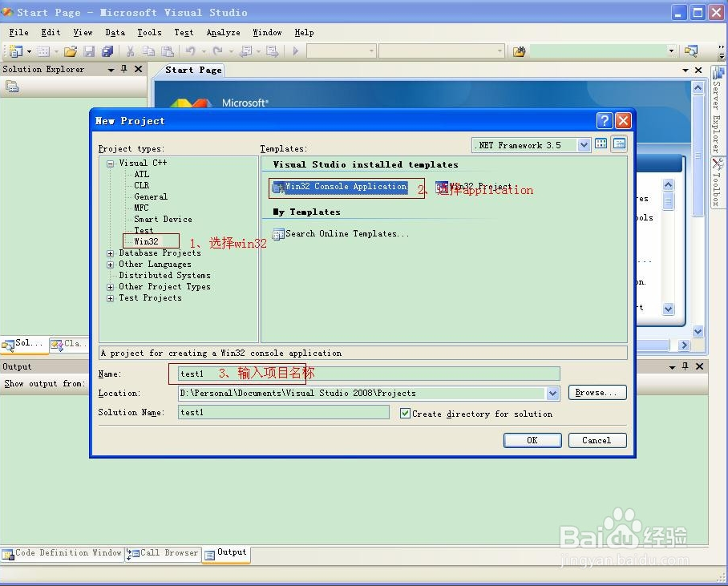Click the Properties icon in Solution Explorer
Image resolution: width=728 pixels, height=586 pixels.
(12, 87)
